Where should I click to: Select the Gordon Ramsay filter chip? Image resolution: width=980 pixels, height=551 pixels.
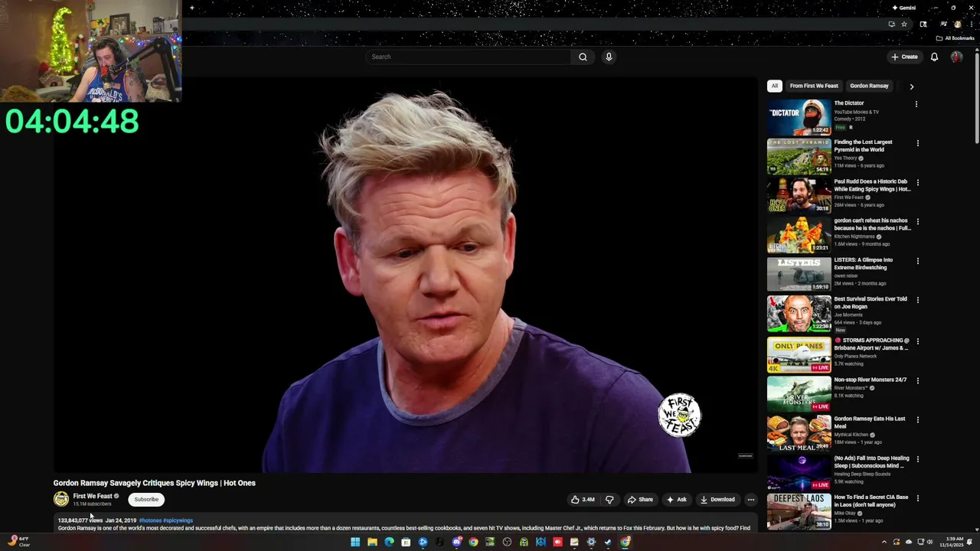coord(869,86)
